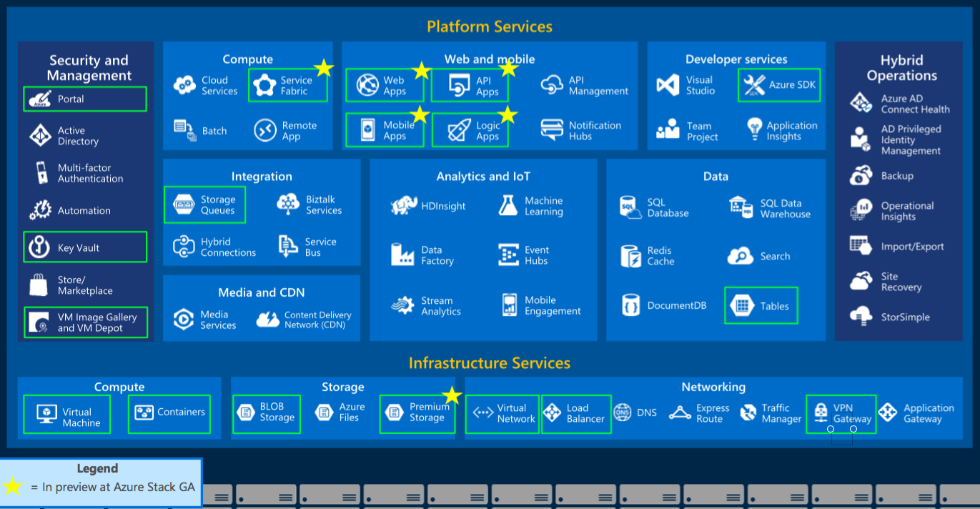Select the Azure AD Connect Health icon
Image resolution: width=980 pixels, height=509 pixels.
click(861, 103)
